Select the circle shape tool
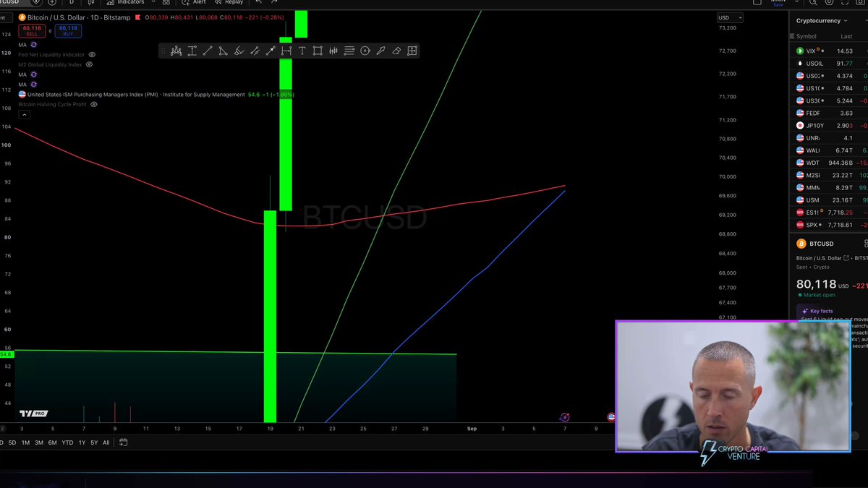Viewport: 868px width, 488px height. 365,51
